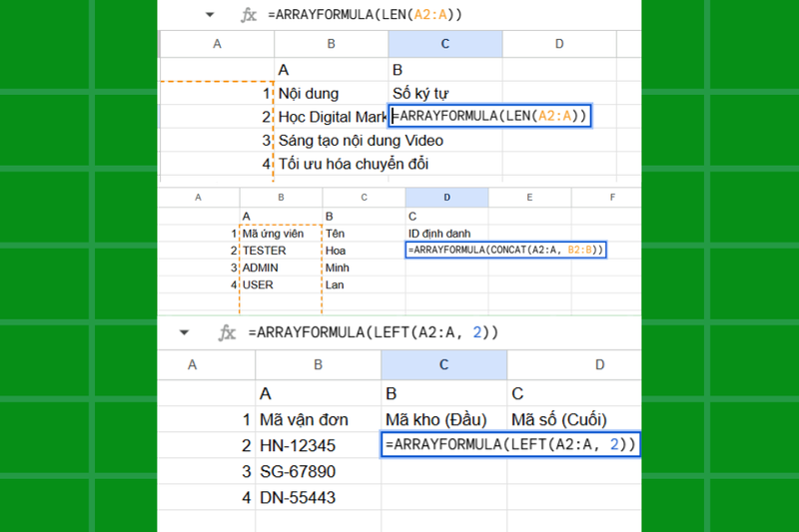This screenshot has width=799, height=532.
Task: Click cell 'Mã số (Cuối)'
Action: (x=574, y=419)
